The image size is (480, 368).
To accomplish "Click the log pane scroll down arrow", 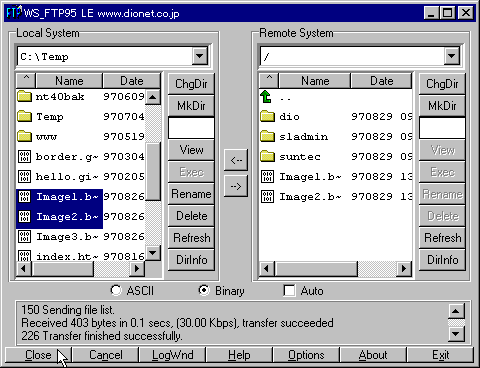I will click(x=456, y=334).
